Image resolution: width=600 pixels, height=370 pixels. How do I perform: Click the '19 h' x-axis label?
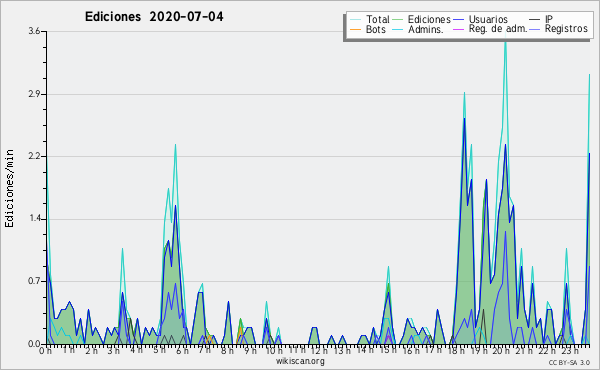coord(479,350)
